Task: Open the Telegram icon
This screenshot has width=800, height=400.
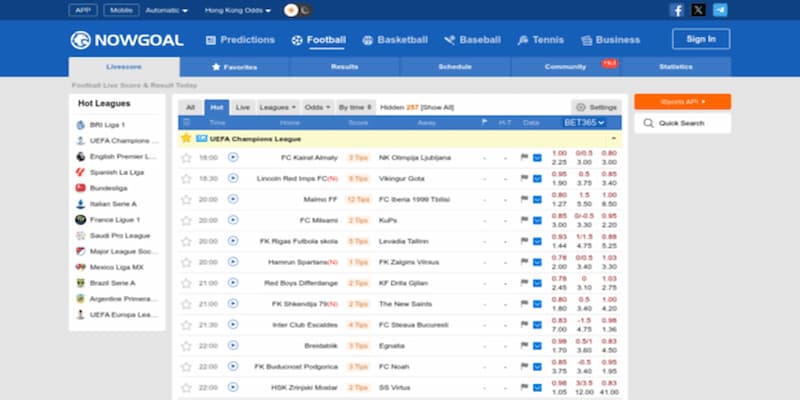Action: pos(720,10)
